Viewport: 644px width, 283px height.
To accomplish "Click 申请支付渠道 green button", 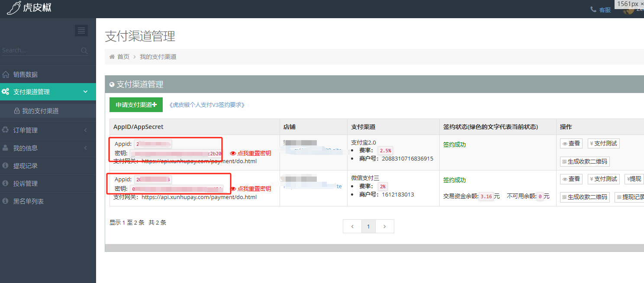I will [136, 105].
